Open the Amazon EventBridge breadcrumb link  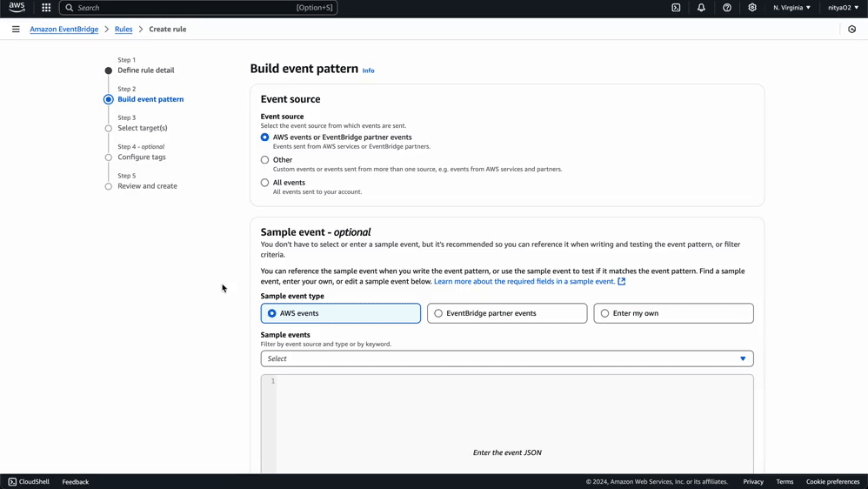64,30
